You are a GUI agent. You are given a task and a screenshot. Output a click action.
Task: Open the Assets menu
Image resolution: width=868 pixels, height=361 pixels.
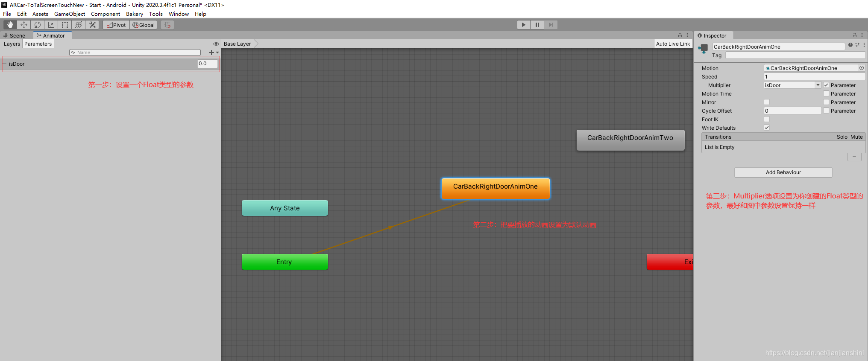pos(40,14)
